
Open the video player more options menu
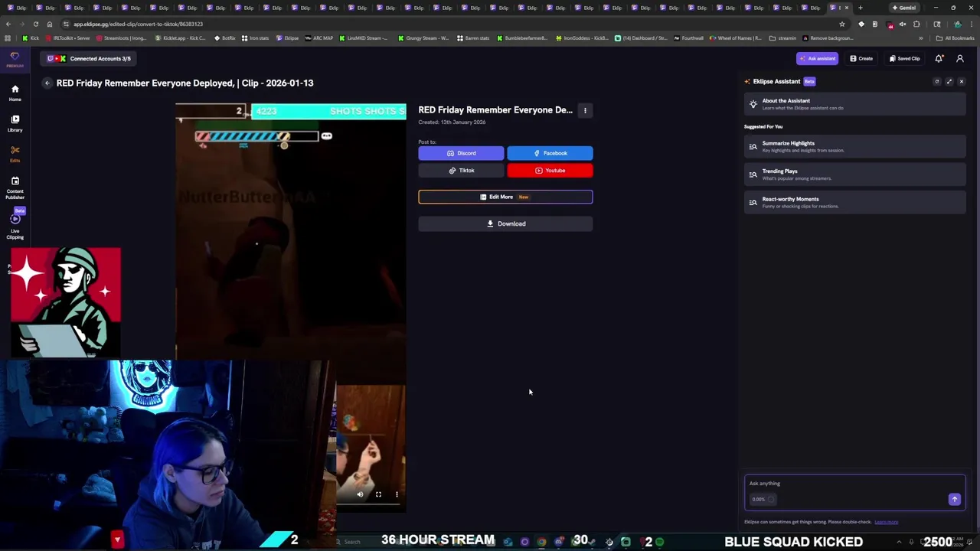397,494
